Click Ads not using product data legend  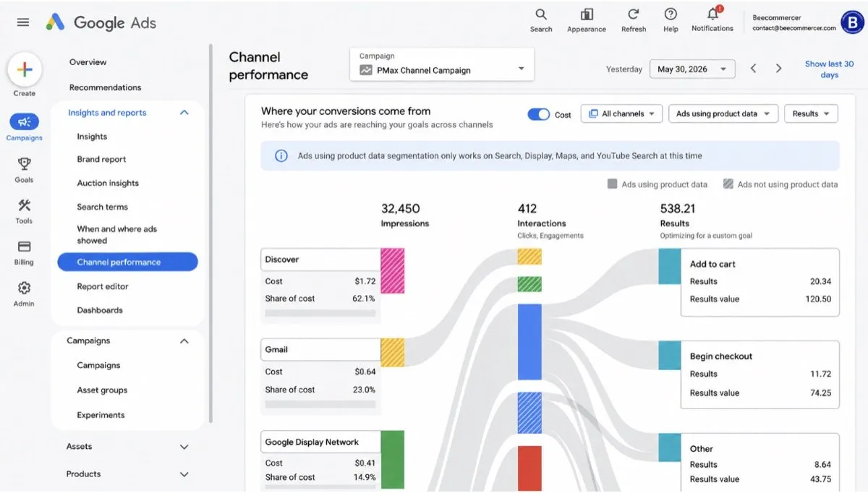pyautogui.click(x=780, y=184)
